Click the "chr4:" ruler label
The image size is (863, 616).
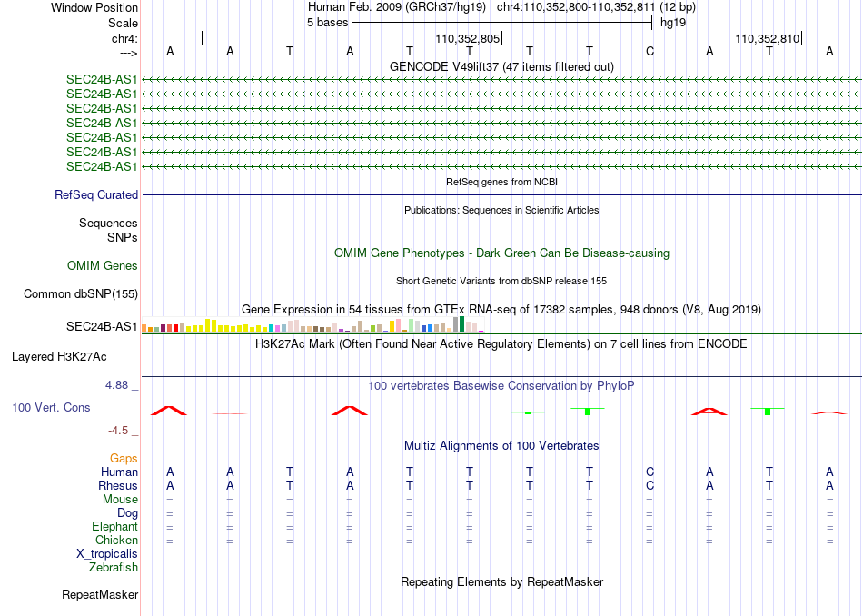[124, 38]
